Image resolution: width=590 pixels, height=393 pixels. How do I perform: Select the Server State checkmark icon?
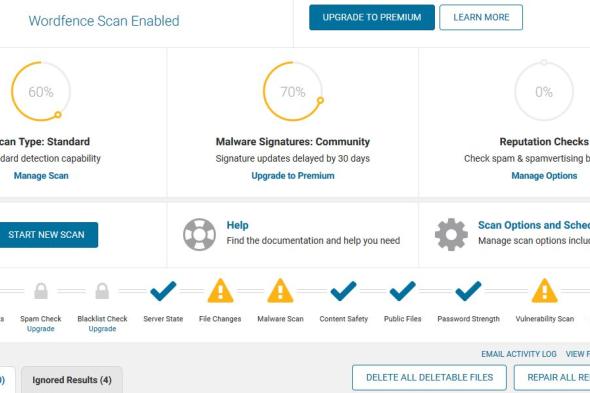point(163,291)
